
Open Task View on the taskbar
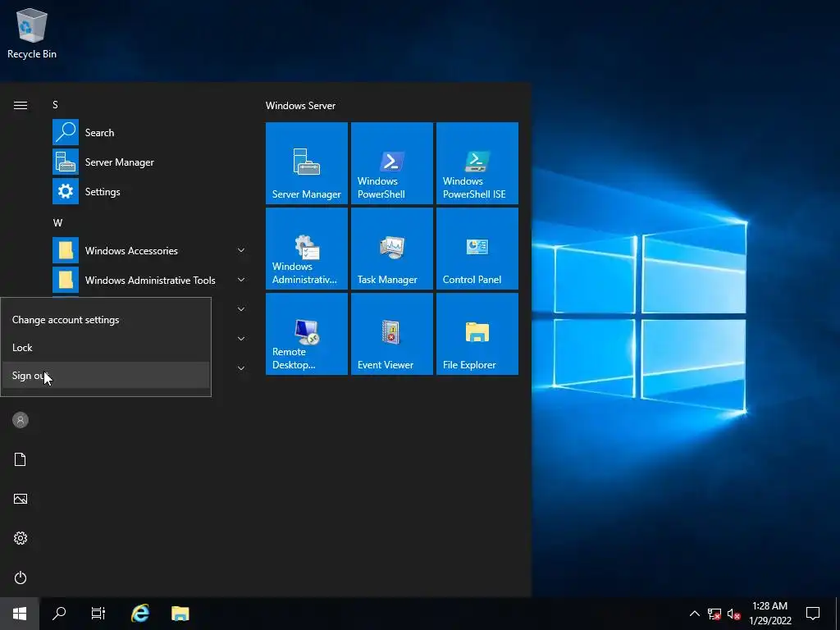click(x=98, y=614)
